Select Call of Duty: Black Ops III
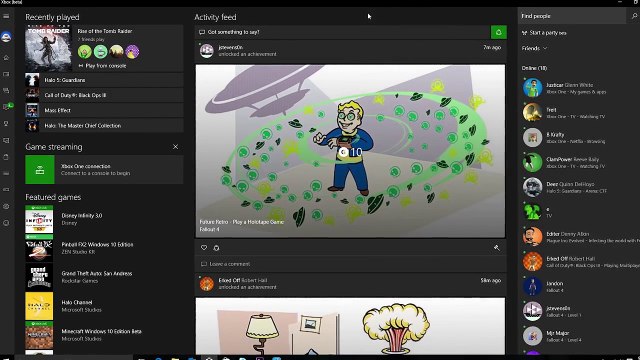This screenshot has width=640, height=360. click(104, 95)
